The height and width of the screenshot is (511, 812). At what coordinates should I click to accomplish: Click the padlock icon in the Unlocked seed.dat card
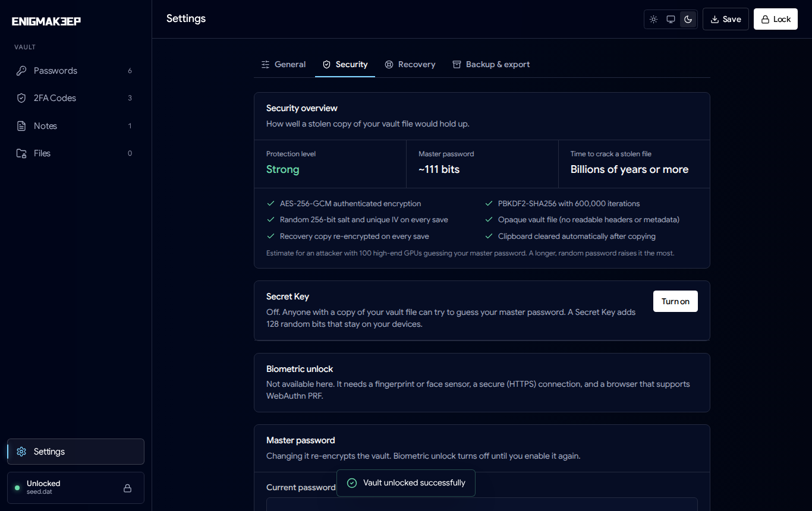tap(127, 488)
